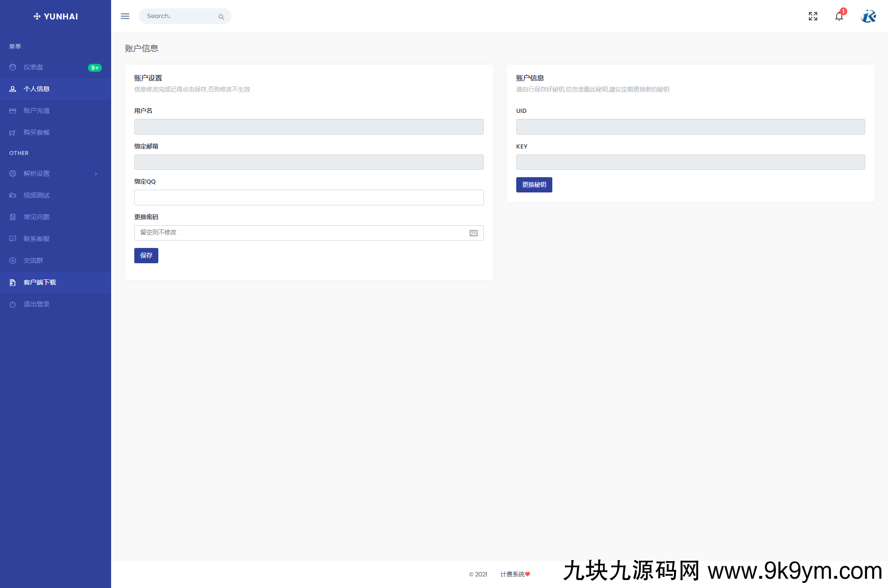Screen dimensions: 888x588
Task: Select the 交流群 globe icon
Action: (x=13, y=260)
